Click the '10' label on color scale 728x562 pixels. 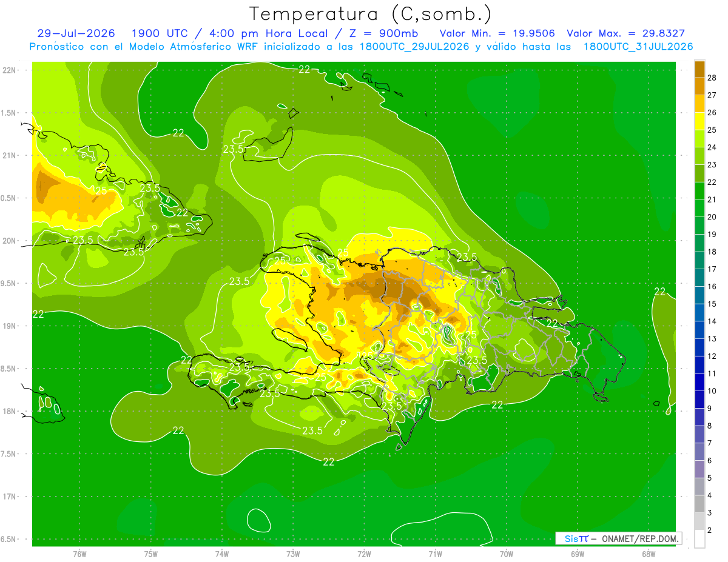pos(712,391)
